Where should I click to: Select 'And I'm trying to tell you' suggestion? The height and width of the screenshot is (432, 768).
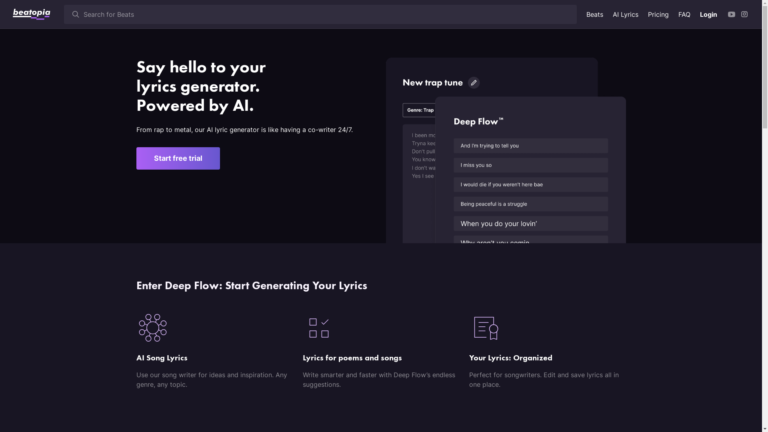(531, 146)
